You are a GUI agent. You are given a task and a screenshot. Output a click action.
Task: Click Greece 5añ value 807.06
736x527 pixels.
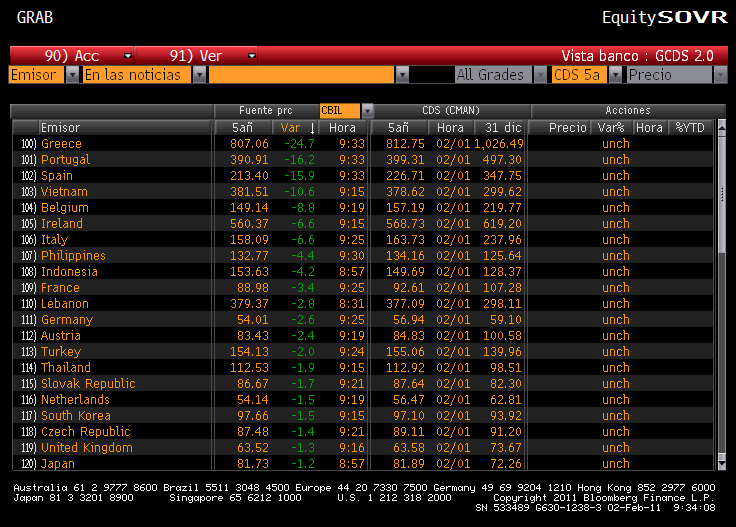[249, 144]
